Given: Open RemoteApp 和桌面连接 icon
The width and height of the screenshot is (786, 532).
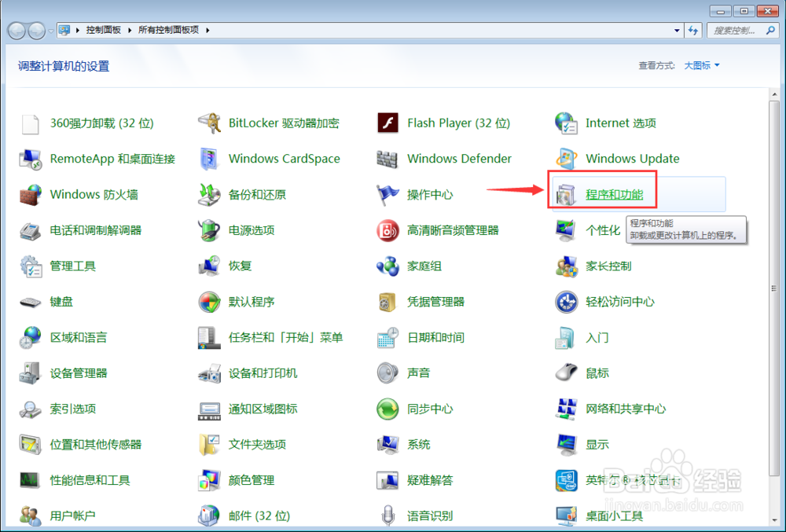Looking at the screenshot, I should coord(30,160).
